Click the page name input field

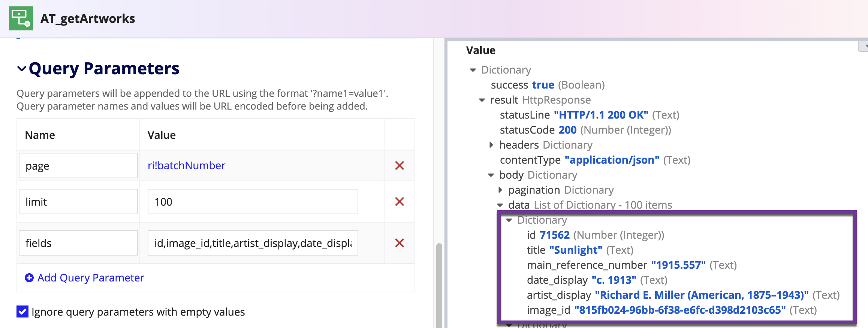tap(78, 166)
